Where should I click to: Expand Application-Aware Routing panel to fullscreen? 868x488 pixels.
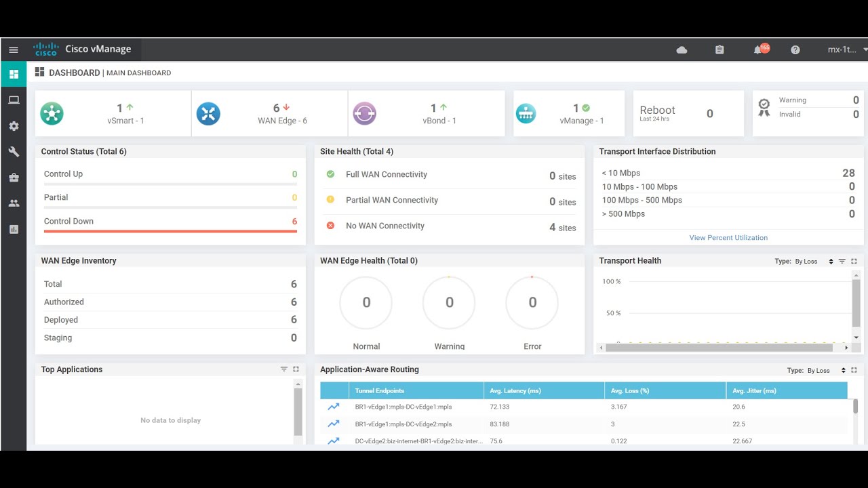click(854, 370)
